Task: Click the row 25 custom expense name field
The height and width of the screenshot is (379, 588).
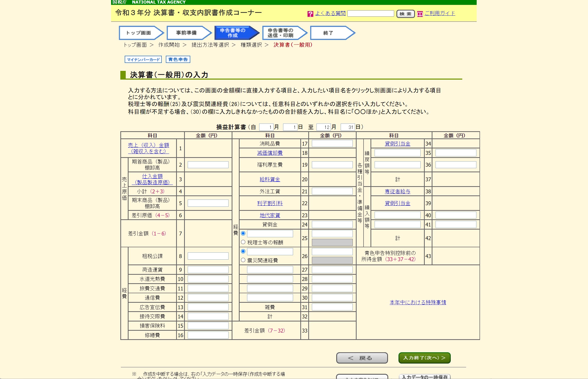Action: tap(270, 234)
